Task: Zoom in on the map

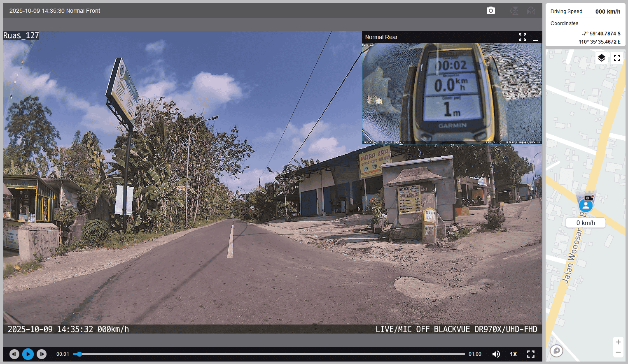Action: pyautogui.click(x=618, y=342)
